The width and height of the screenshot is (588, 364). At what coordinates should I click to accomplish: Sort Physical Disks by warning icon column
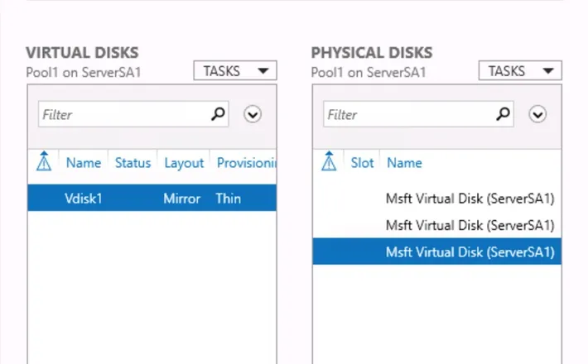(x=329, y=161)
